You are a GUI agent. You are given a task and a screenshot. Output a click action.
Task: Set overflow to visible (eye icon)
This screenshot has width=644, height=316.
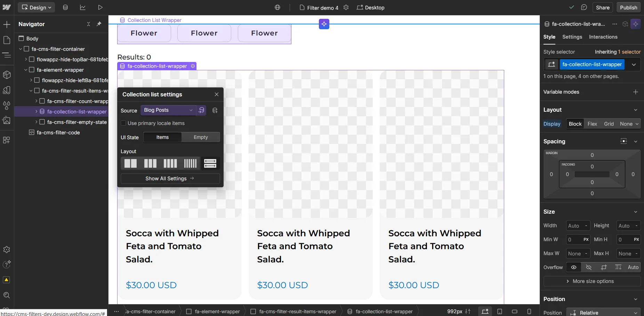coord(574,267)
